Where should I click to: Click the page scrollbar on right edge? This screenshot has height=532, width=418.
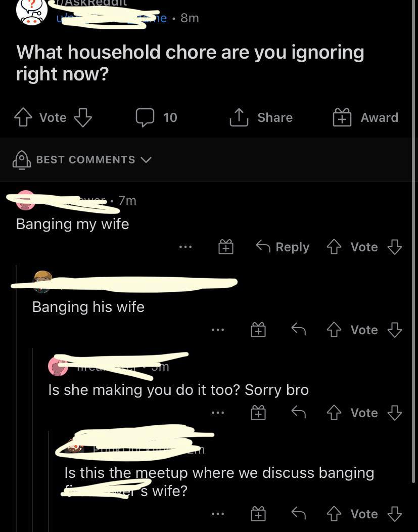tap(413, 241)
